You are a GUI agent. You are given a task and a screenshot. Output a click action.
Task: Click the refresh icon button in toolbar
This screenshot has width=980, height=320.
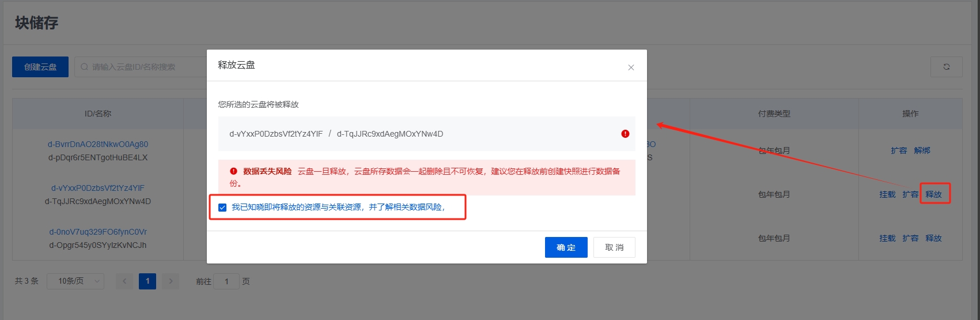click(947, 67)
